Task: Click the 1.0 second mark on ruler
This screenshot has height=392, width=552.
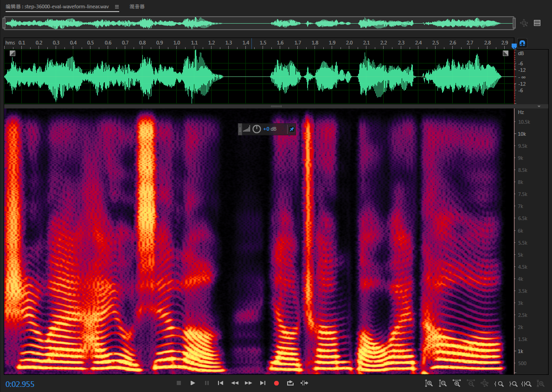Action: tap(177, 43)
